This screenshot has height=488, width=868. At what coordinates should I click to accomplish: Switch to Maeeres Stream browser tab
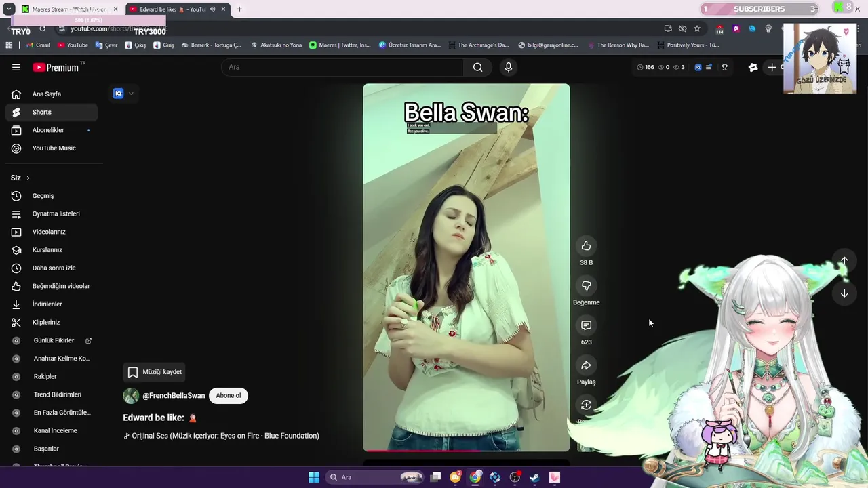(70, 9)
